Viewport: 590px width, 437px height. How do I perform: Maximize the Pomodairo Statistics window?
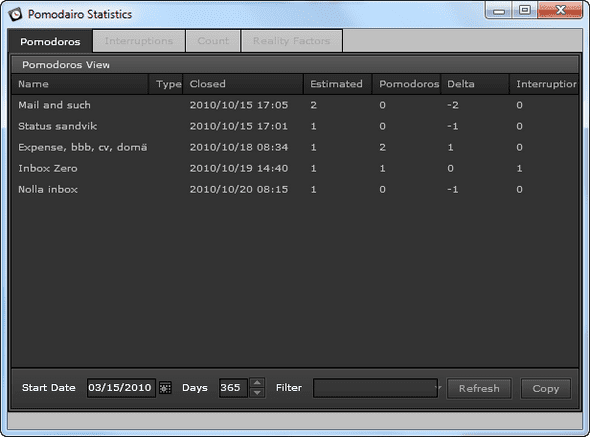point(525,10)
